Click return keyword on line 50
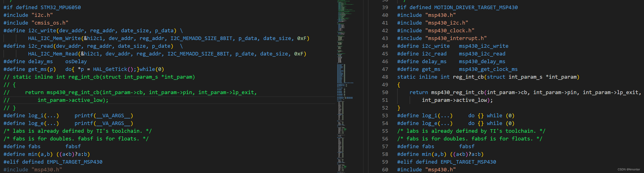644x173 pixels. [x=419, y=93]
